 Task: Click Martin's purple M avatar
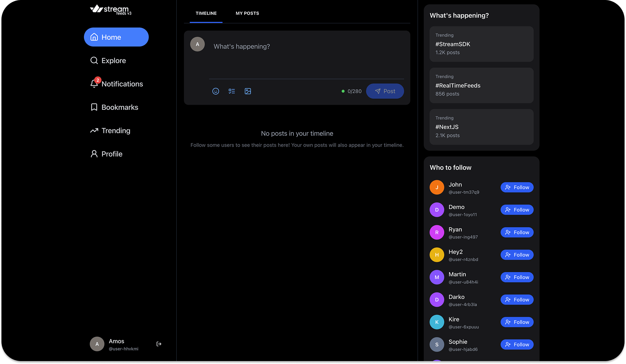pos(437,277)
